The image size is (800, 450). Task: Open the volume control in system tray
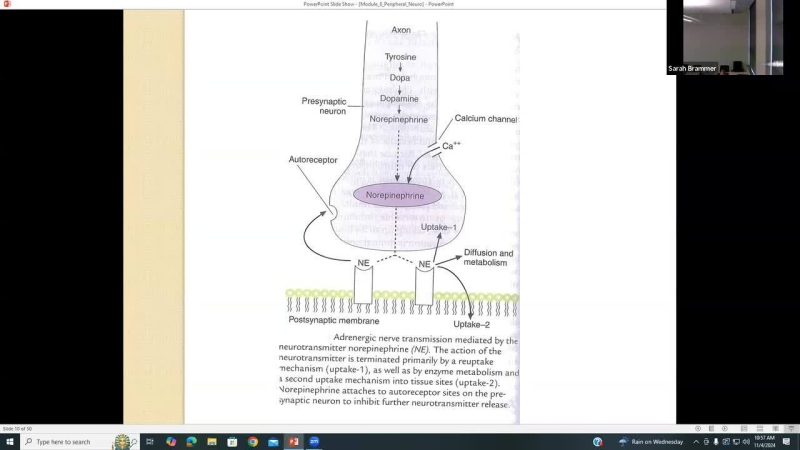pos(746,441)
